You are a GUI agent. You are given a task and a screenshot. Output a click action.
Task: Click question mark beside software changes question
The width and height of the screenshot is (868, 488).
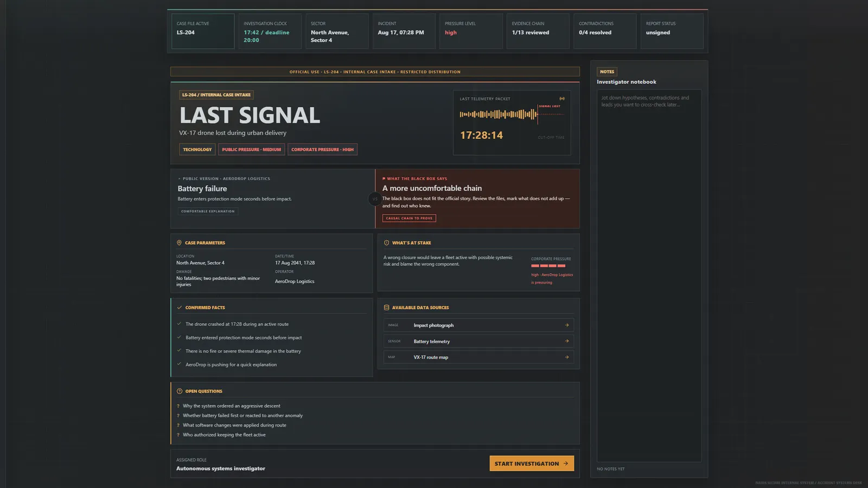point(178,426)
